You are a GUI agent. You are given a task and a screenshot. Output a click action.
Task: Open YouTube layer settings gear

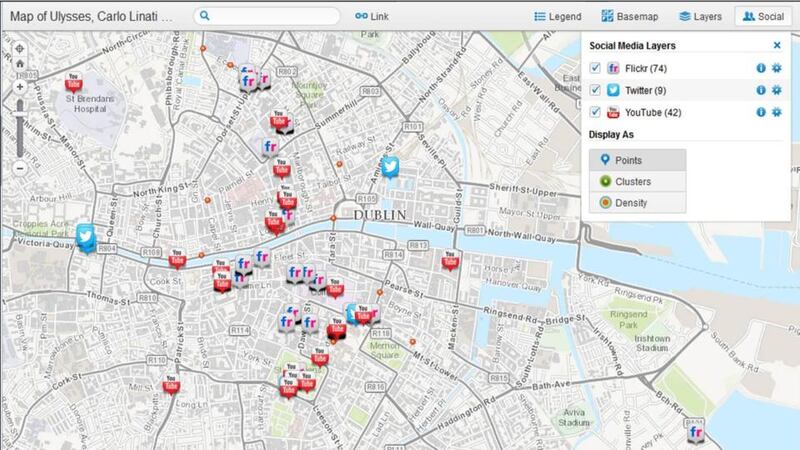(x=776, y=112)
